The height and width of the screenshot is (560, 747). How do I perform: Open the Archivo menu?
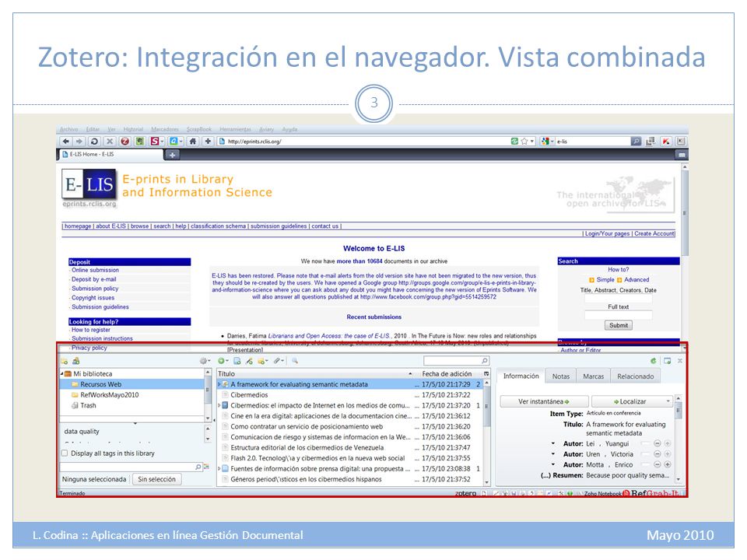tap(68, 129)
